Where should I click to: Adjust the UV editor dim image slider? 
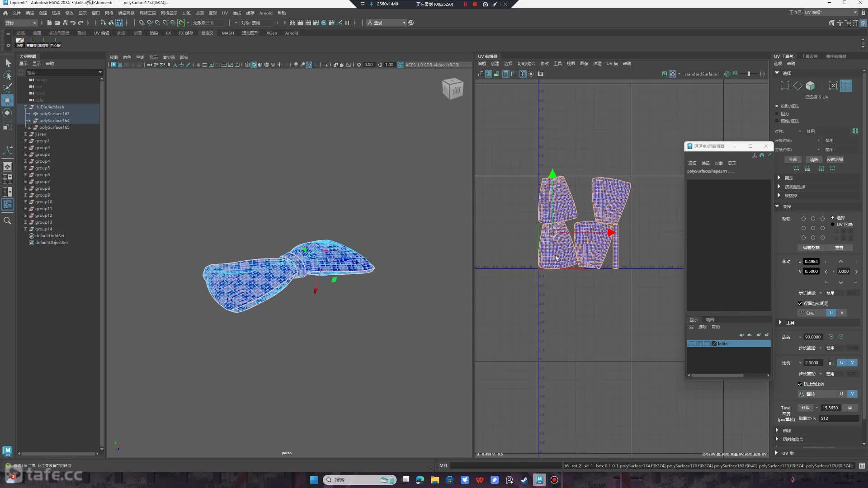749,74
